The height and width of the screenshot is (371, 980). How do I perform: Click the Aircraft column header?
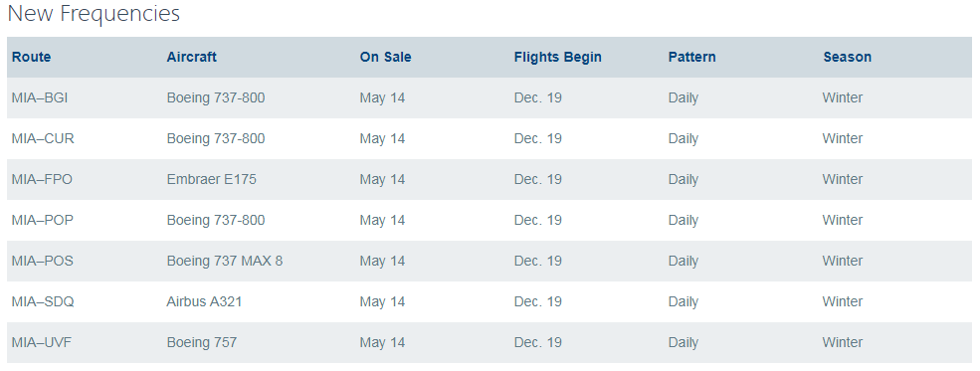pos(191,57)
